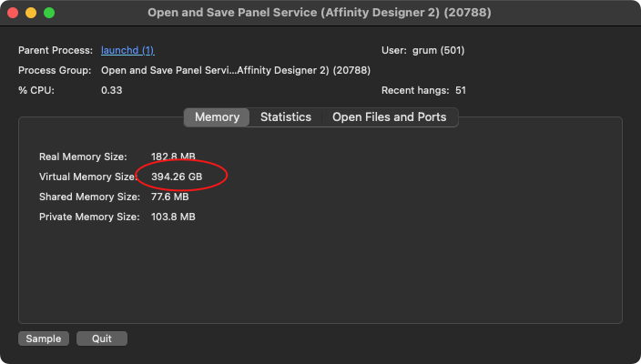Image resolution: width=641 pixels, height=364 pixels.
Task: Click the Parent Process label
Action: click(x=56, y=50)
